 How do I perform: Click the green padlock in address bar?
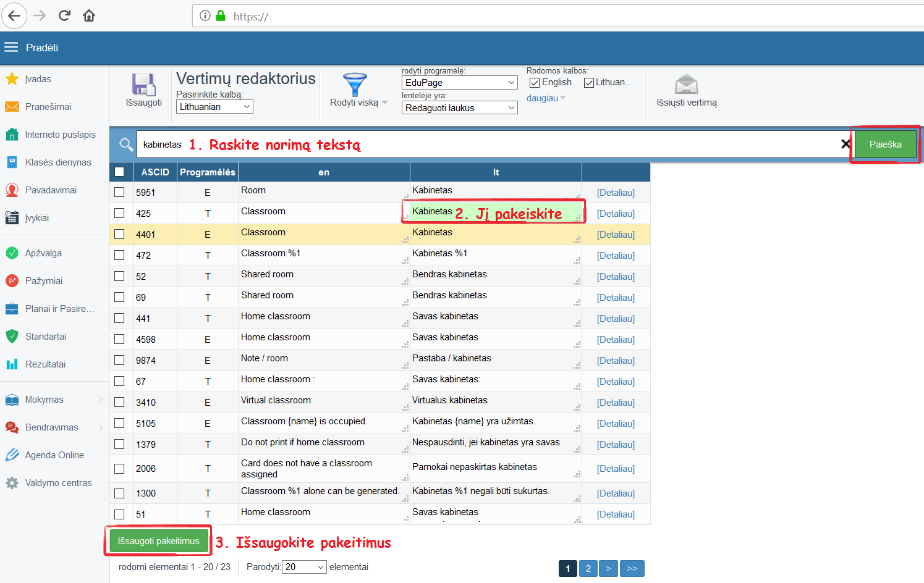(x=221, y=15)
